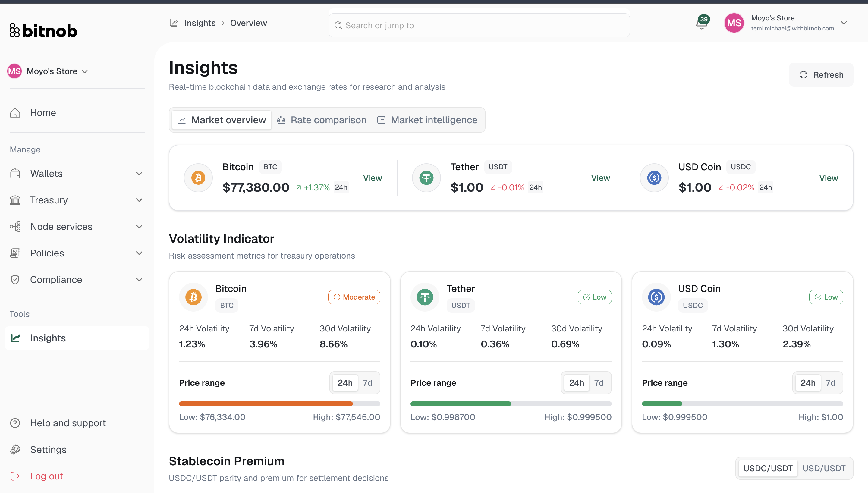Switch to Rate comparison tab
The image size is (868, 493).
[322, 120]
